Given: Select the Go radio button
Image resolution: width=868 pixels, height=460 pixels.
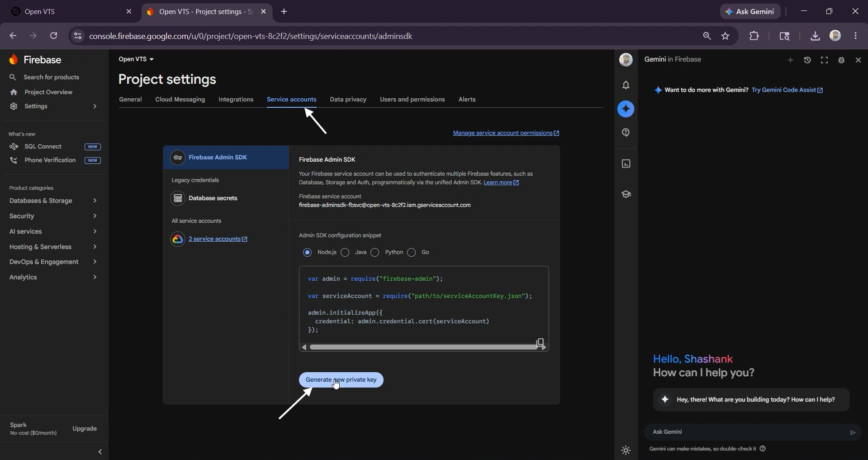Looking at the screenshot, I should [x=412, y=253].
